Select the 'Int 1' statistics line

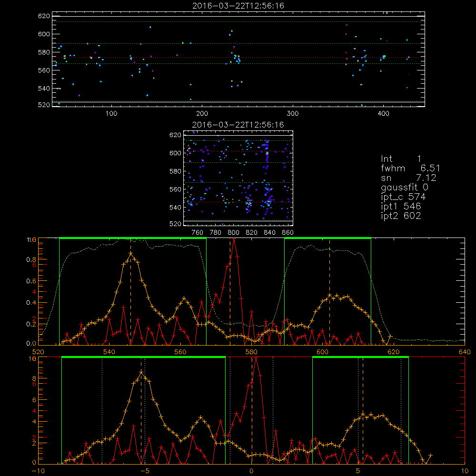[x=401, y=159]
